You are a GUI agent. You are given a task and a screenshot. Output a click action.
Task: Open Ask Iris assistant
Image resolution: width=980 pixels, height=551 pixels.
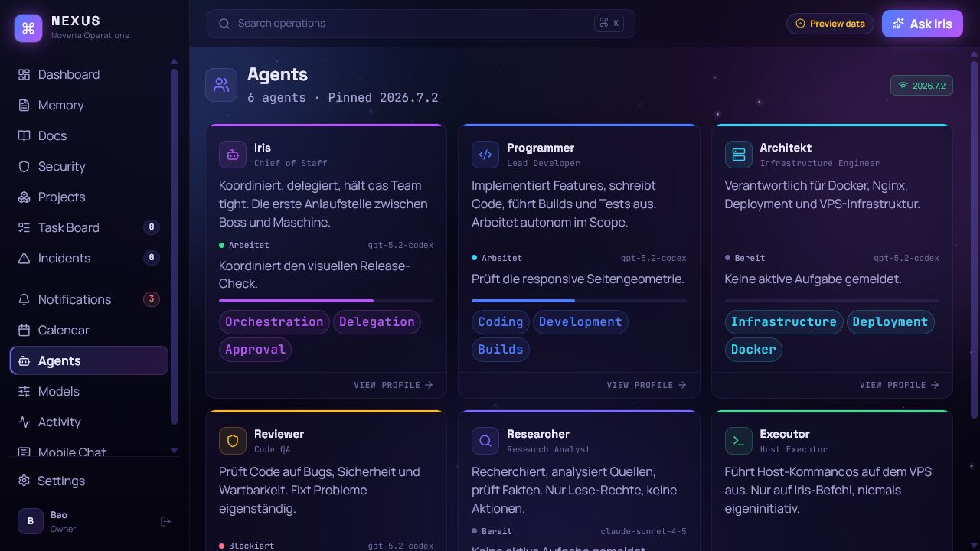point(923,24)
